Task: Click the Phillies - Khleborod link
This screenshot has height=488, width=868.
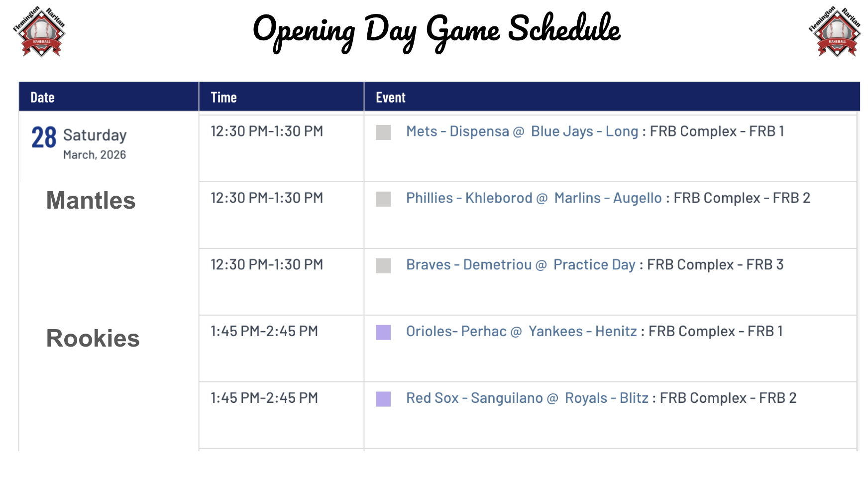Action: coord(469,198)
